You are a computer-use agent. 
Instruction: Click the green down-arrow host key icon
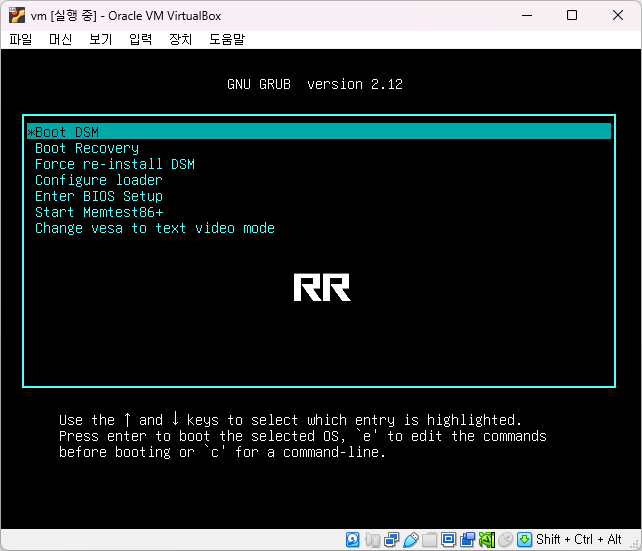524,540
